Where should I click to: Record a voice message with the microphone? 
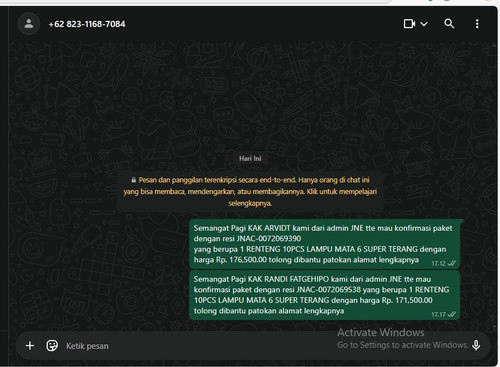pos(476,345)
